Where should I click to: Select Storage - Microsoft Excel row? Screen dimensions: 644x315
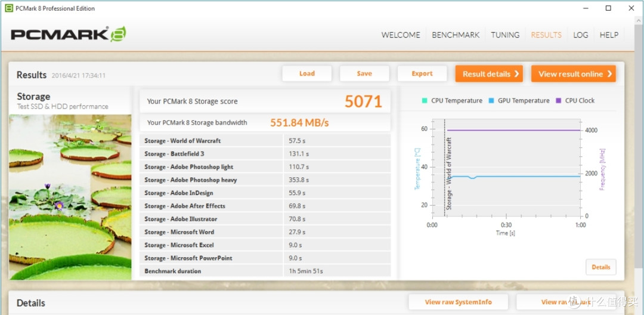(265, 245)
